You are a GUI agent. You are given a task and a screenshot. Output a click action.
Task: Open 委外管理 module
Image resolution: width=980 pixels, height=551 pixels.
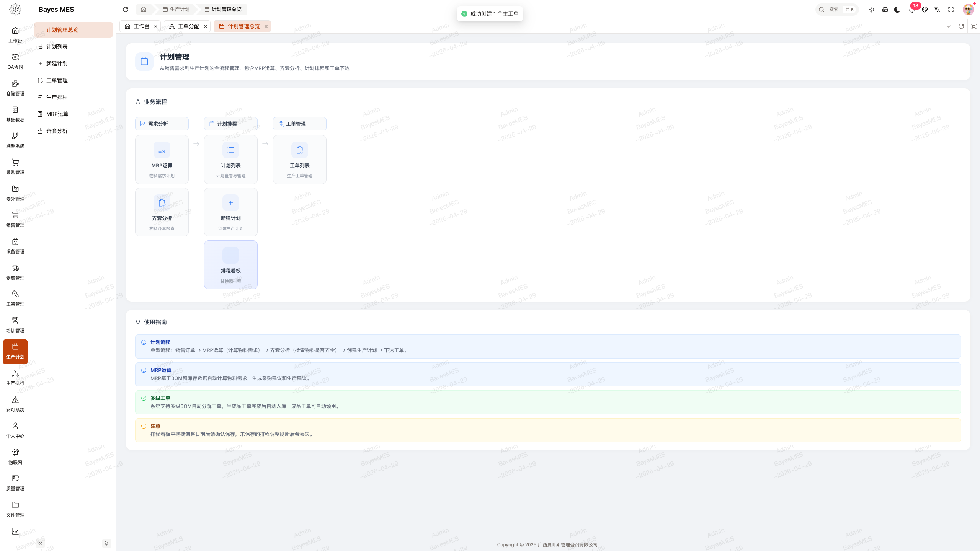point(15,193)
